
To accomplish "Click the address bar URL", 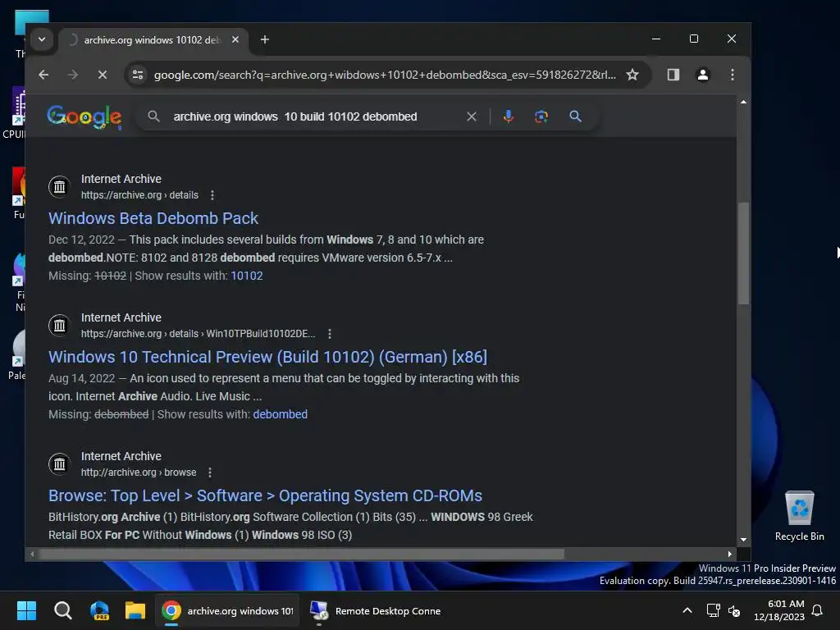I will (x=385, y=75).
